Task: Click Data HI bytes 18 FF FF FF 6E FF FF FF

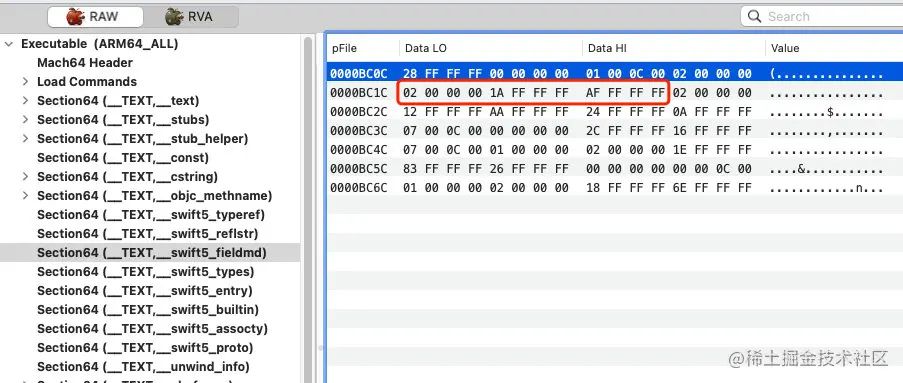Action: click(669, 188)
